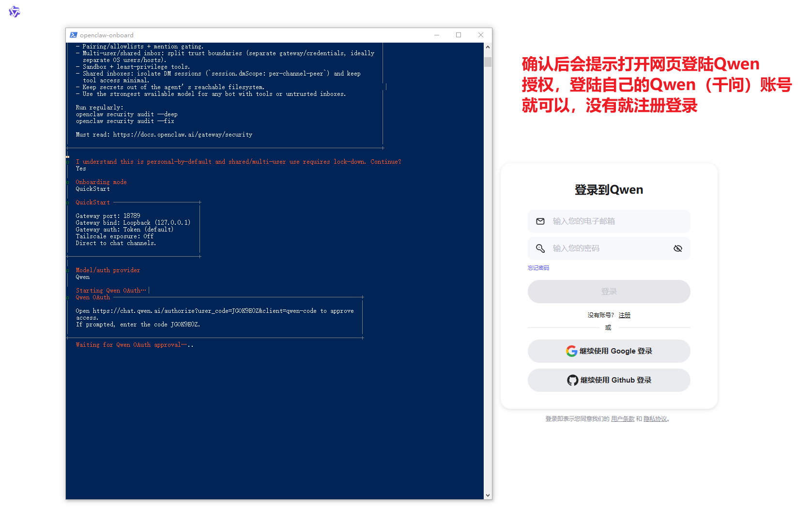Close the openclaw-onboard terminal window
The height and width of the screenshot is (524, 812).
pos(481,35)
